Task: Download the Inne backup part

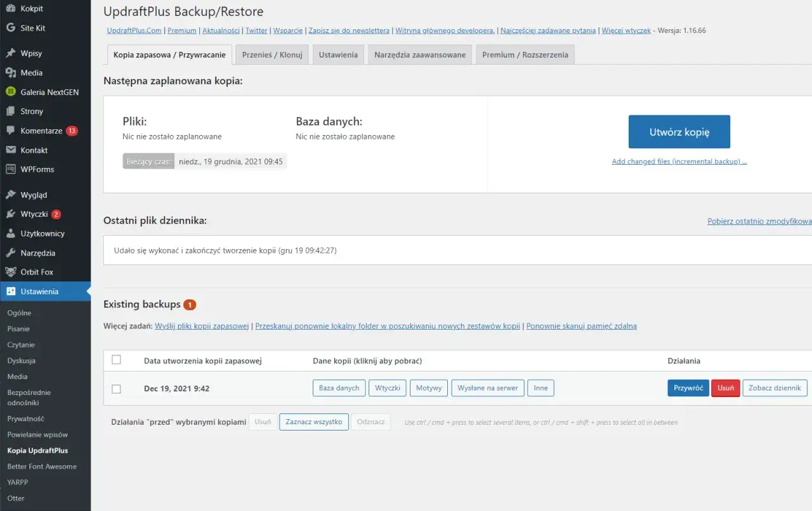Action: click(540, 388)
